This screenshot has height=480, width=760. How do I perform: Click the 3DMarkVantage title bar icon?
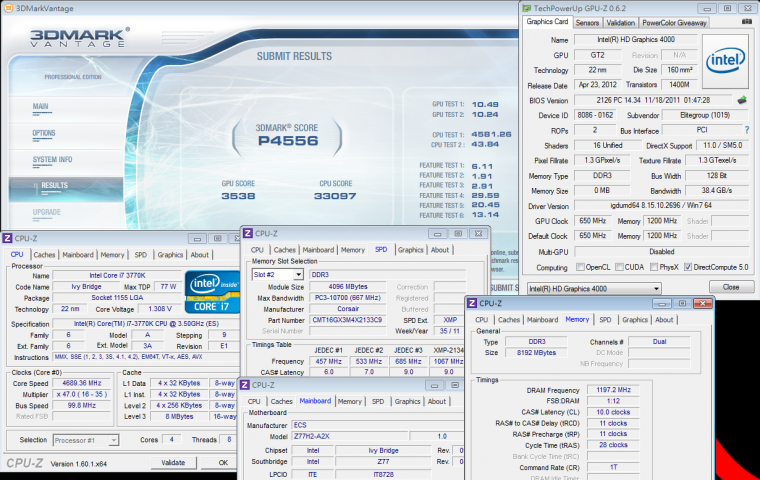click(x=7, y=7)
